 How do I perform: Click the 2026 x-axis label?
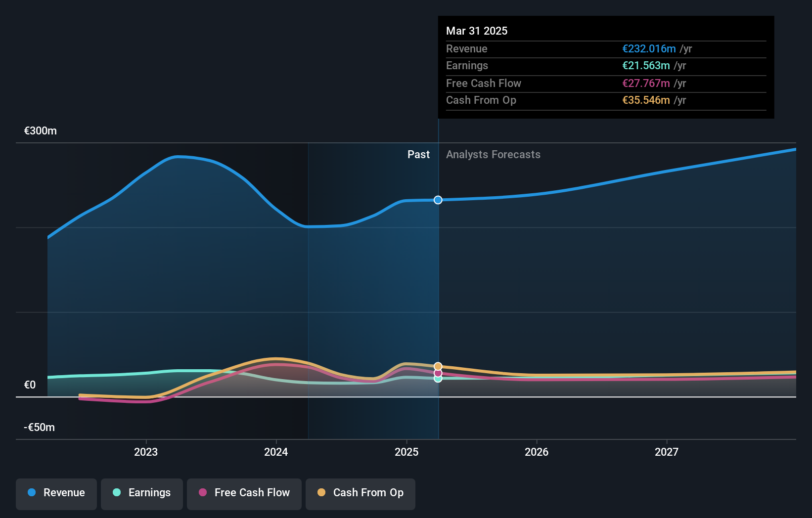(537, 452)
